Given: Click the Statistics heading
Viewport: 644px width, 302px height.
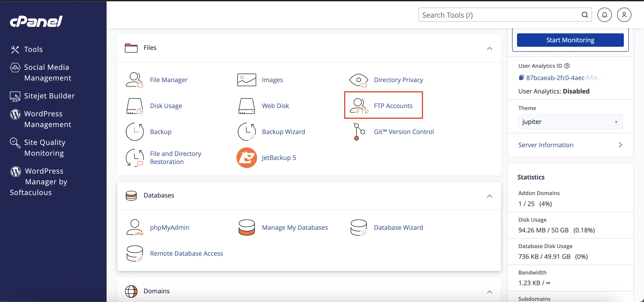Looking at the screenshot, I should [531, 177].
